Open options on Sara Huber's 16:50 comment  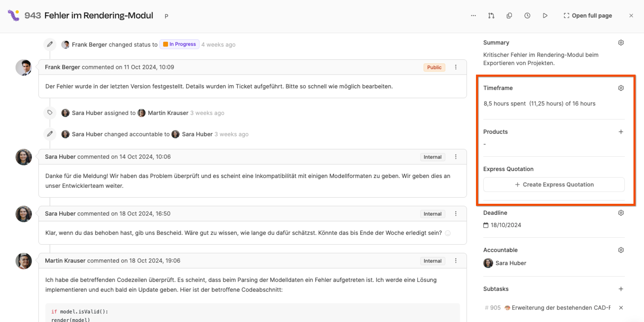[456, 213]
